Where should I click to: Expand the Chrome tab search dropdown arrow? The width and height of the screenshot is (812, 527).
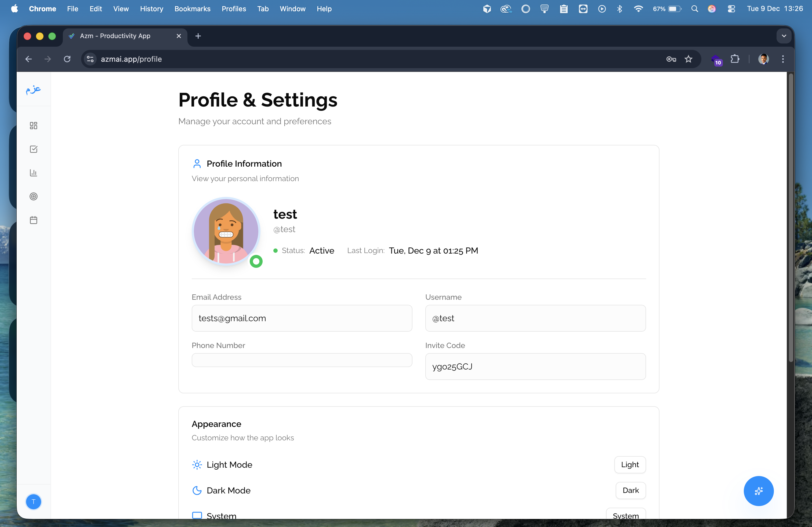click(784, 36)
